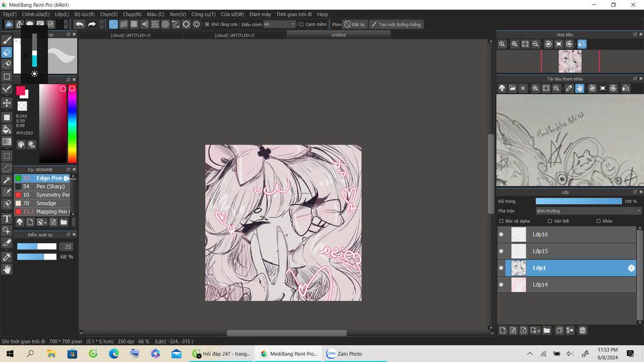
Task: Select the Magic Wand tool
Action: [x=6, y=180]
